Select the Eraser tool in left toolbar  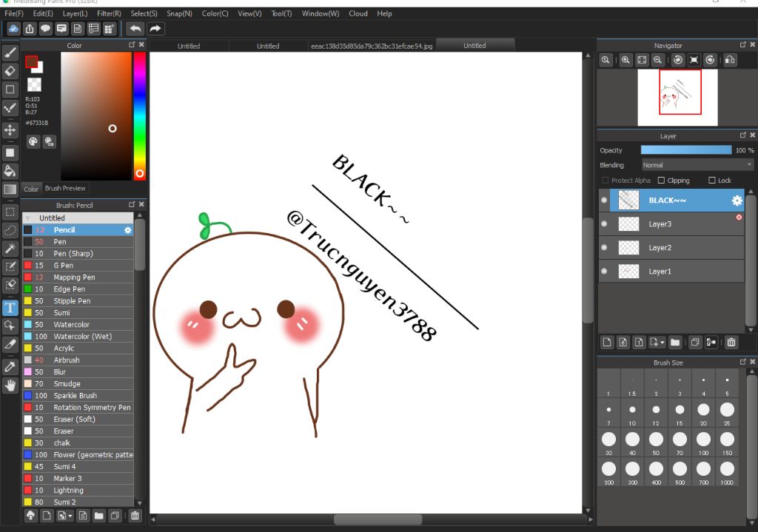pyautogui.click(x=10, y=71)
